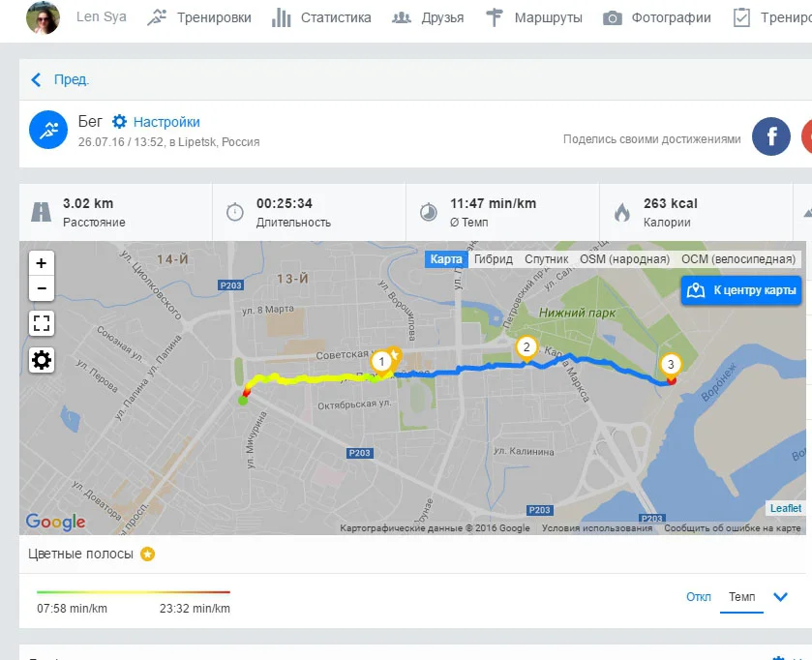Click the people icon beside Друзья
The width and height of the screenshot is (812, 660).
402,17
